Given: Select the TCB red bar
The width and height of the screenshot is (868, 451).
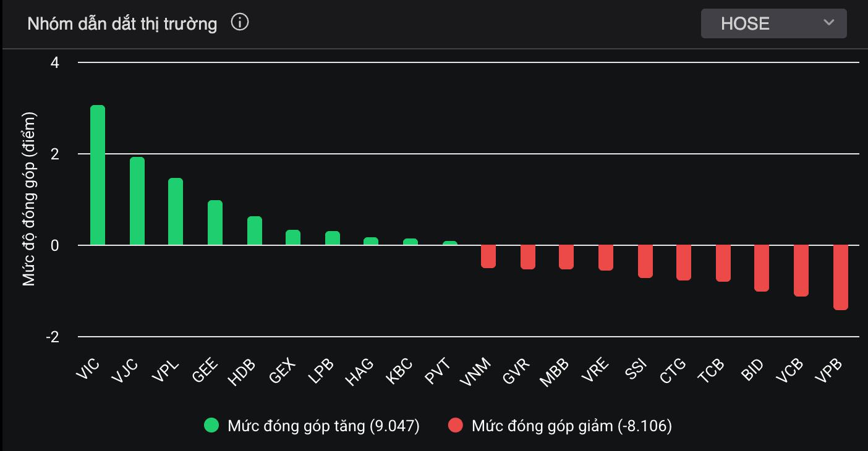Looking at the screenshot, I should [723, 263].
